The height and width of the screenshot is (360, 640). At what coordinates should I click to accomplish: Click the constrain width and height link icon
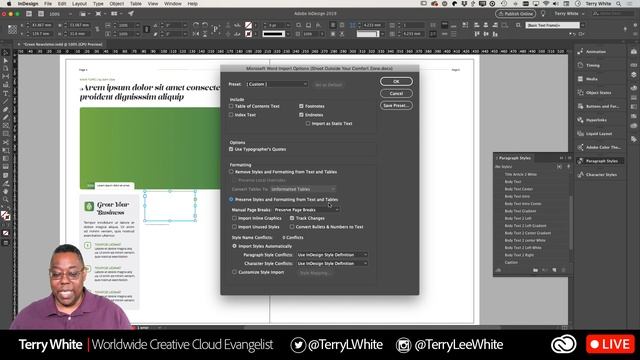pos(97,29)
